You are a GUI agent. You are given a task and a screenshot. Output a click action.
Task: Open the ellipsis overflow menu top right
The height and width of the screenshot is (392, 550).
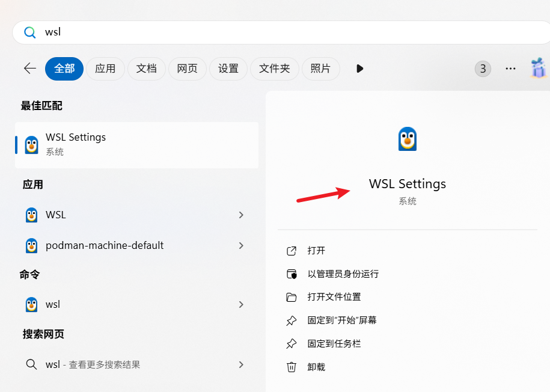[x=510, y=69]
